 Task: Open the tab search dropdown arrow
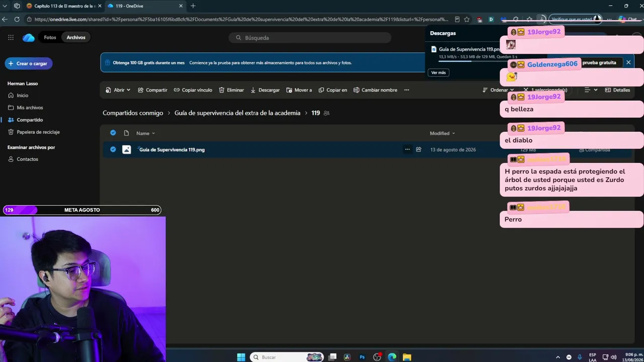(5, 6)
